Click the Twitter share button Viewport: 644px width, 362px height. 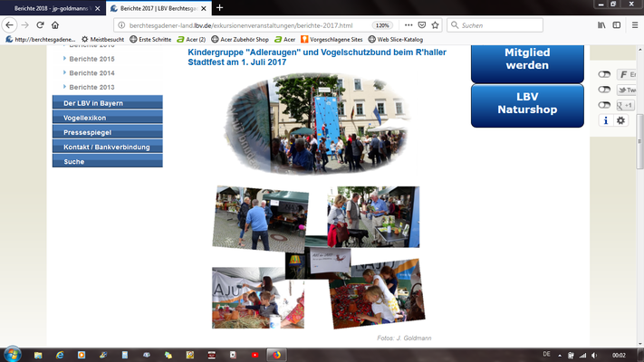[627, 90]
